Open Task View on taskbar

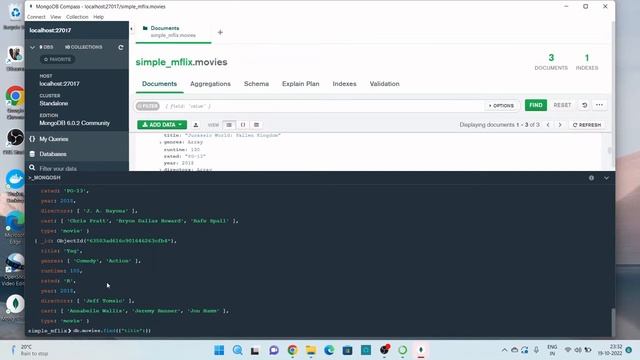[256, 350]
